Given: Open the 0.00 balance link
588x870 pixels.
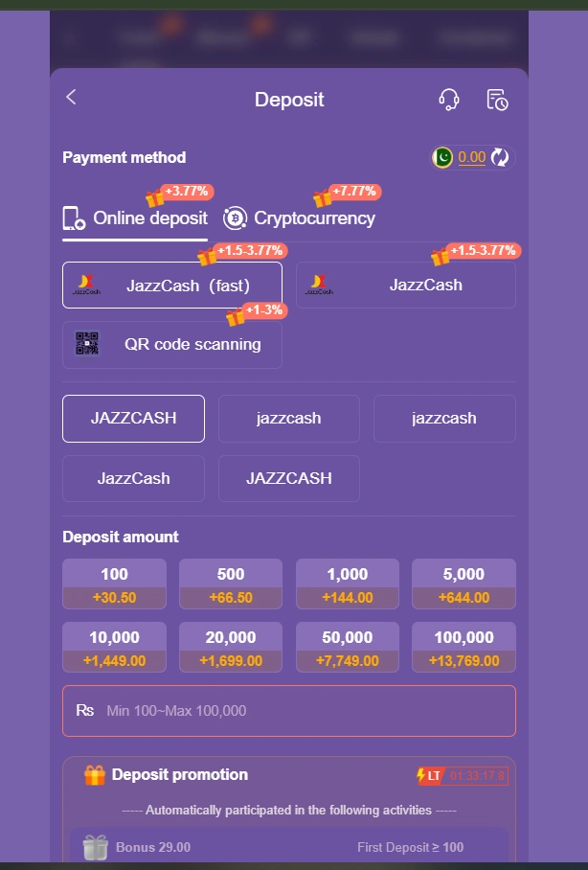Looking at the screenshot, I should pos(471,157).
